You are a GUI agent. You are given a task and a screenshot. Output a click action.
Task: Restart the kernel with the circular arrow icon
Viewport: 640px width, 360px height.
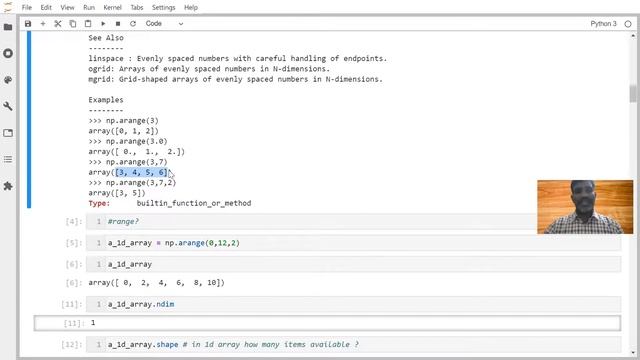(x=133, y=24)
